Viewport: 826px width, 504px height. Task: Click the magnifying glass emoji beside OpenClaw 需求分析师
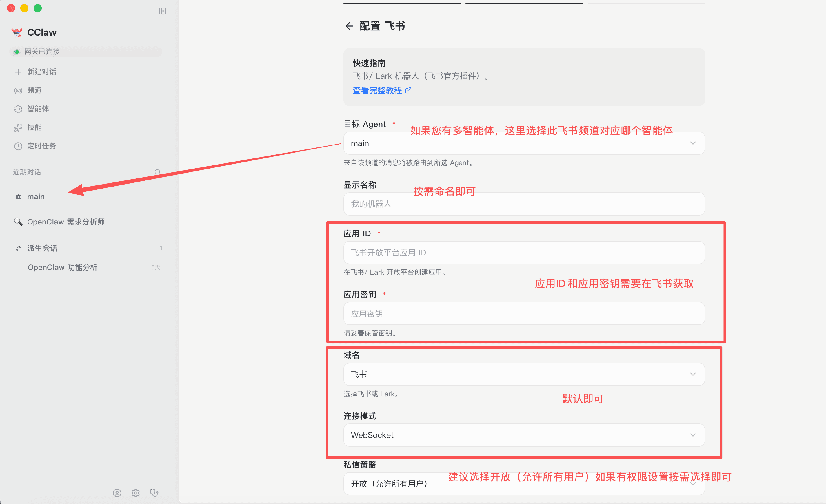click(x=18, y=222)
